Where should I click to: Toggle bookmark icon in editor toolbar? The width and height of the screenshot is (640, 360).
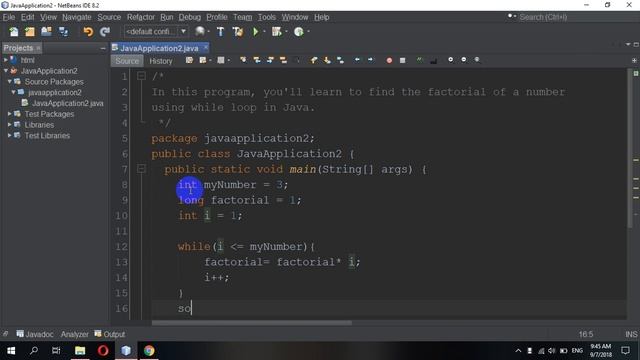[340, 60]
